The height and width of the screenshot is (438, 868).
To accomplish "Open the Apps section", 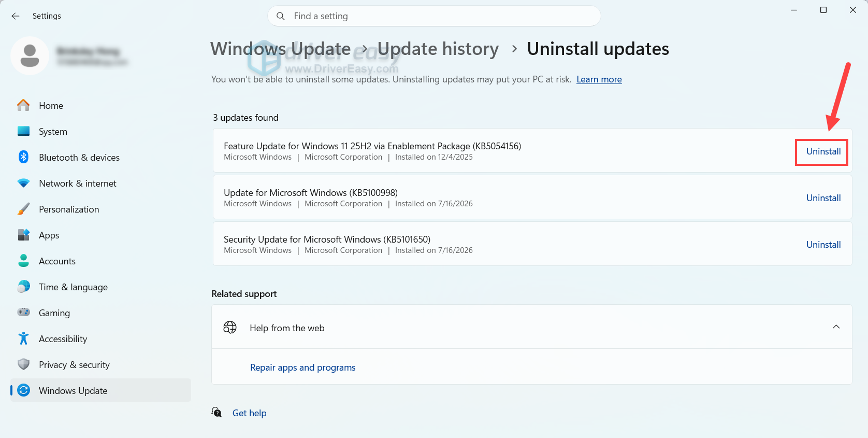I will 100,235.
